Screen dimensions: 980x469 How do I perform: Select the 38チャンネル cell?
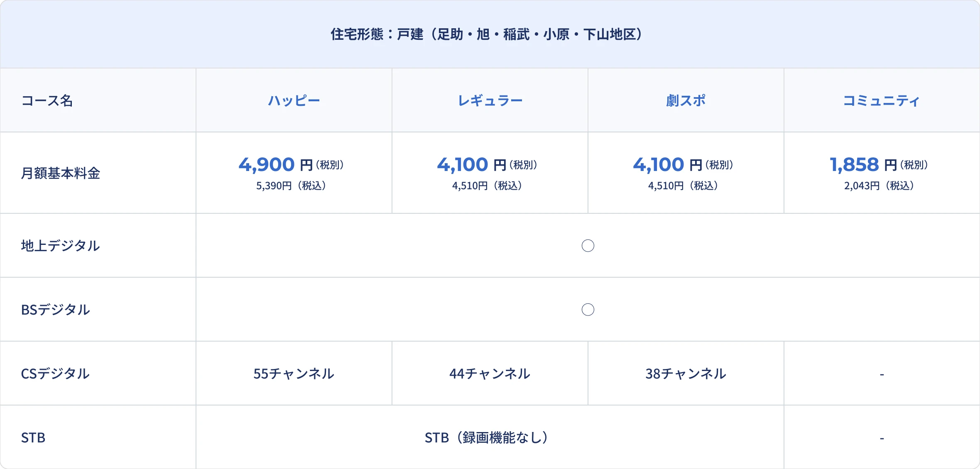click(x=686, y=374)
